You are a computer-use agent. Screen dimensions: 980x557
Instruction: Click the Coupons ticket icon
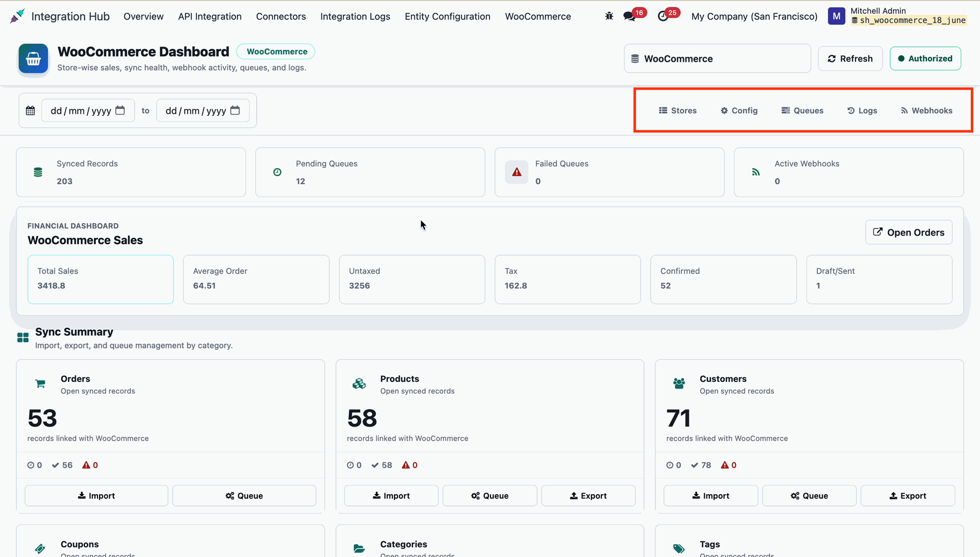(x=40, y=549)
